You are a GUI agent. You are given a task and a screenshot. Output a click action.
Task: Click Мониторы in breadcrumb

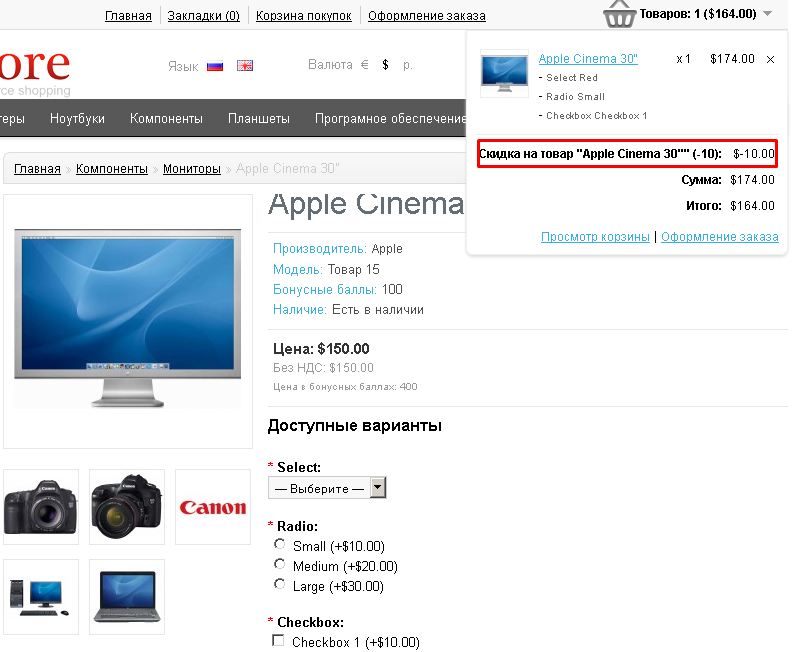point(192,169)
